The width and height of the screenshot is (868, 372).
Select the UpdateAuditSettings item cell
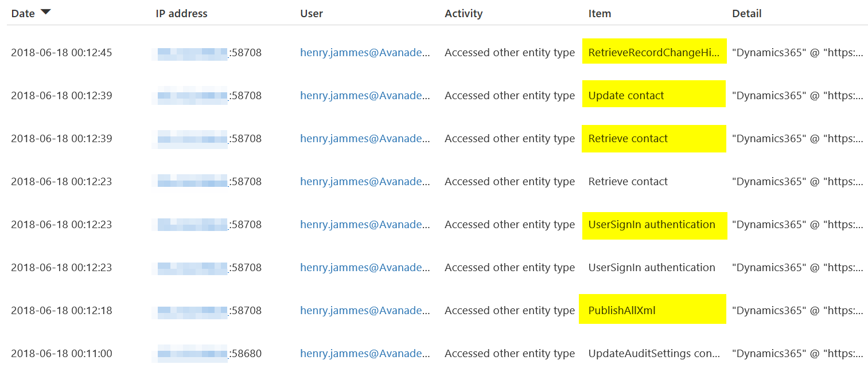click(x=654, y=354)
